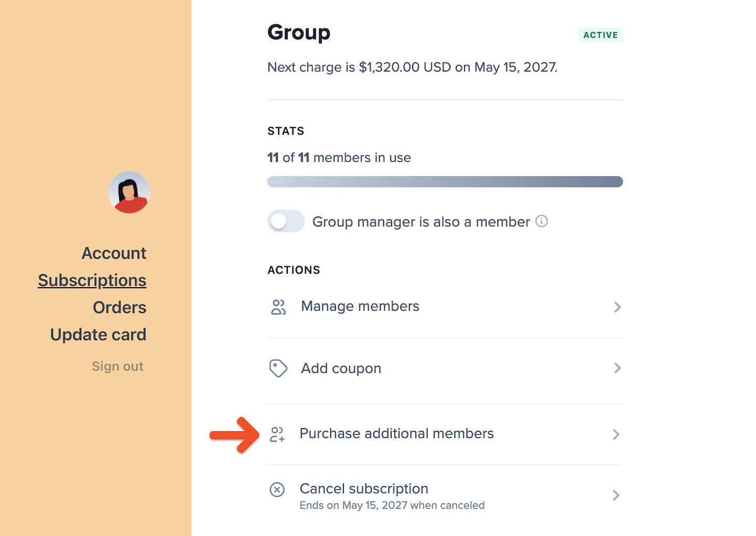Screen dimensions: 756x536
Task: Click the Manage members people icon
Action: (x=278, y=307)
